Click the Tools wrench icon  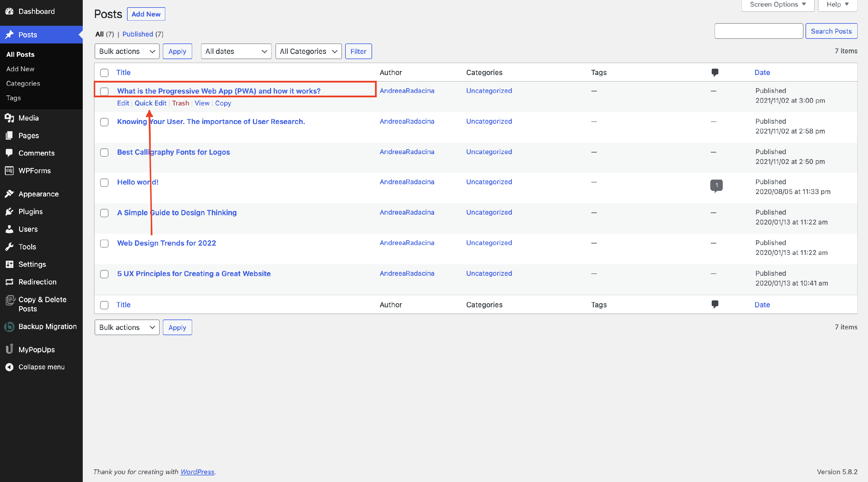pyautogui.click(x=10, y=247)
